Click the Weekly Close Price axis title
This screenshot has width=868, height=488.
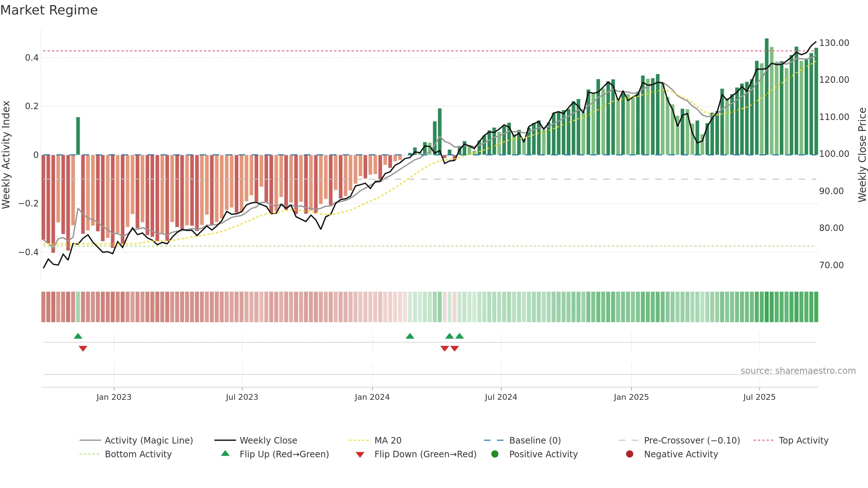(862, 155)
